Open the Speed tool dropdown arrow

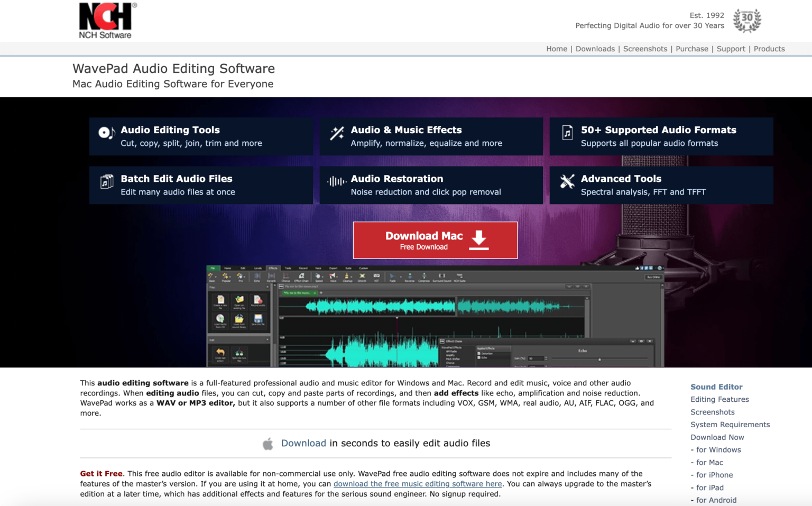pos(324,276)
